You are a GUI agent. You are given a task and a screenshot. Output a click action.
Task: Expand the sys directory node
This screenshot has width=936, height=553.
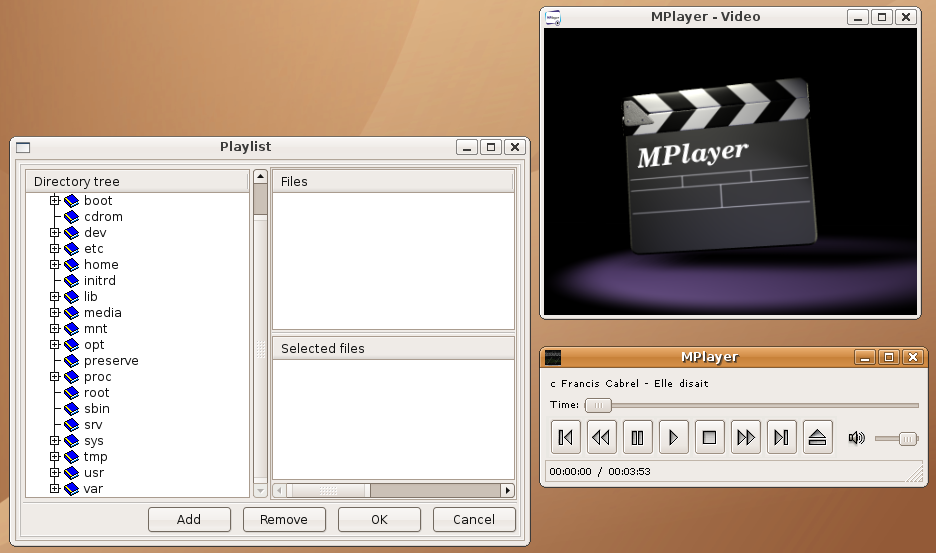point(54,441)
